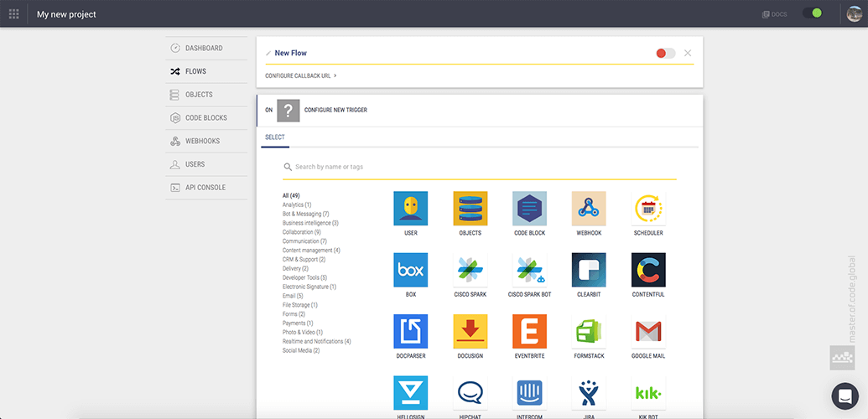Pick the CLEARBIT integration icon
This screenshot has width=868, height=419.
tap(589, 270)
